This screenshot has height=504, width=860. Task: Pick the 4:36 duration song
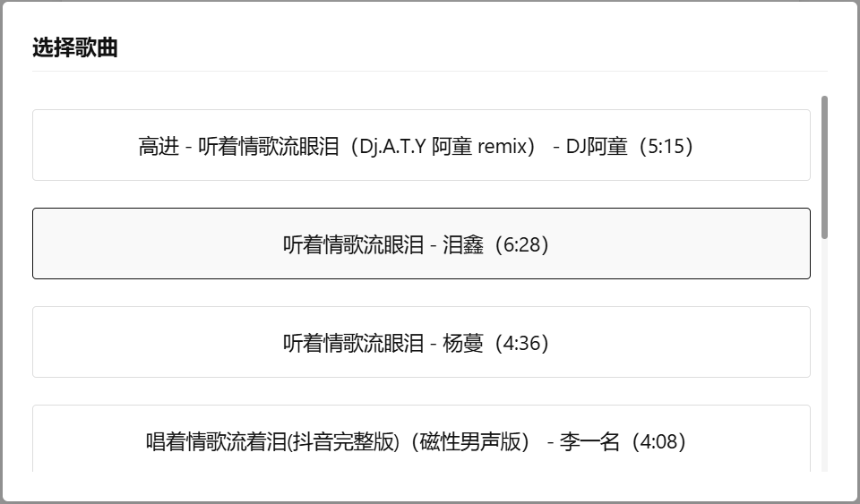click(x=421, y=342)
